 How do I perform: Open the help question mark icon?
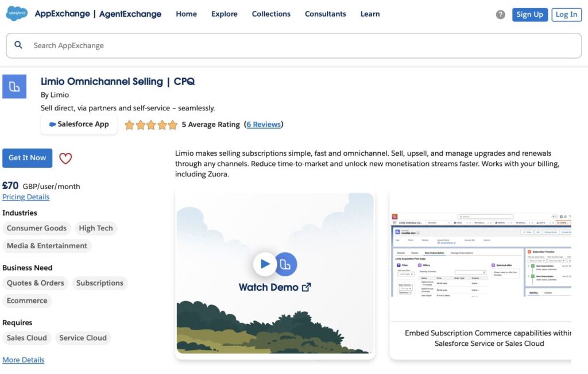pos(500,14)
